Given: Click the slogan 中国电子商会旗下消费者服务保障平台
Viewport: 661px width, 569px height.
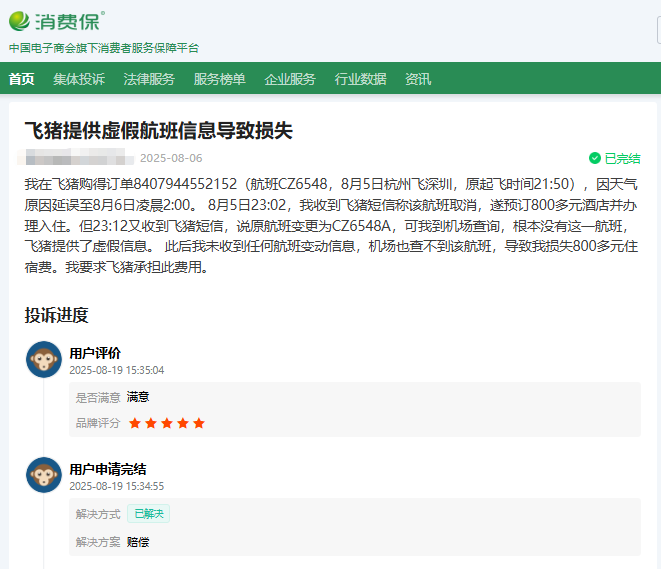Looking at the screenshot, I should [x=104, y=48].
